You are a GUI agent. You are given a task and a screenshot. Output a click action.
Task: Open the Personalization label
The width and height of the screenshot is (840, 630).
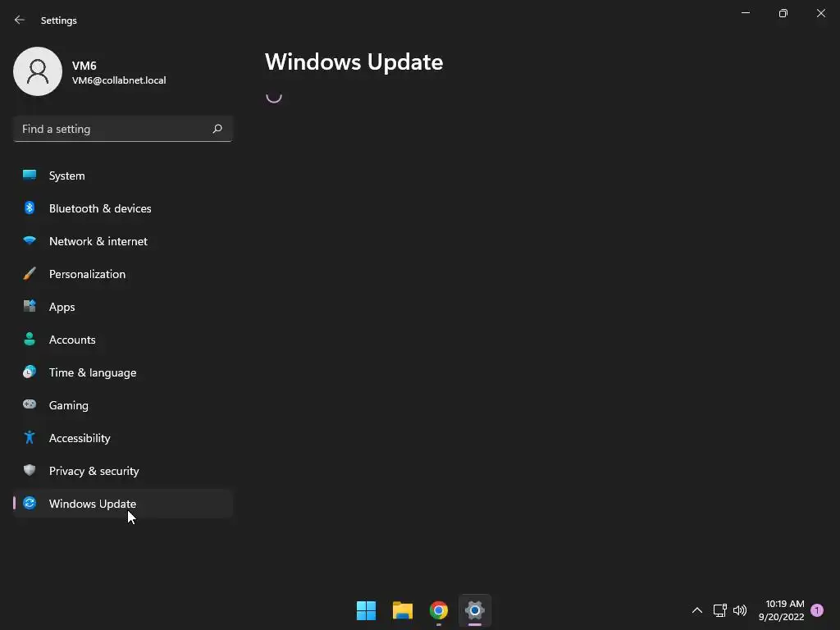coord(87,274)
